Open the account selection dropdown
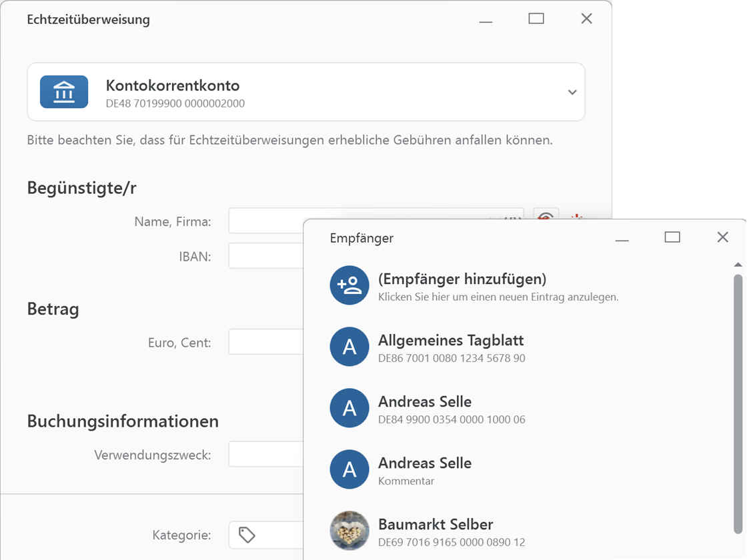Image resolution: width=747 pixels, height=560 pixels. 572,92
